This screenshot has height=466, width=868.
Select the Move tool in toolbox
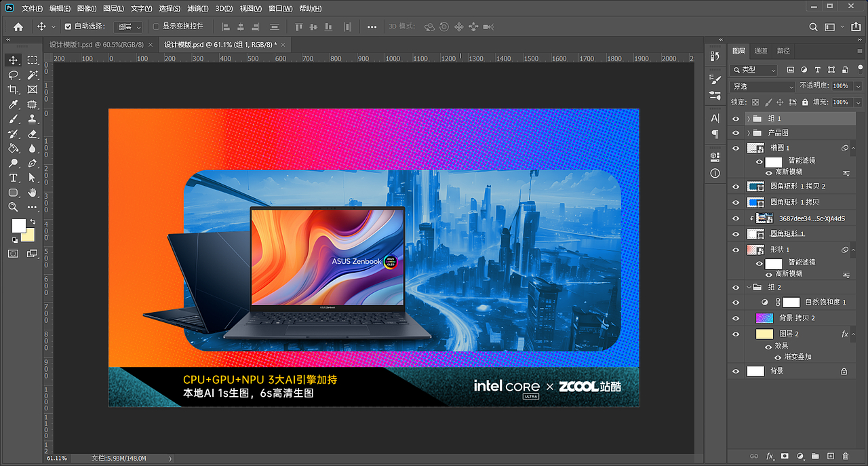(x=13, y=60)
